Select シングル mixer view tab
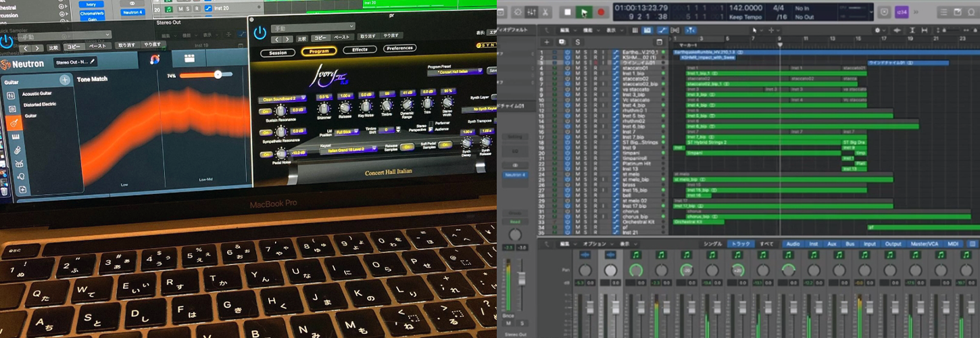This screenshot has width=980, height=338. (x=712, y=243)
